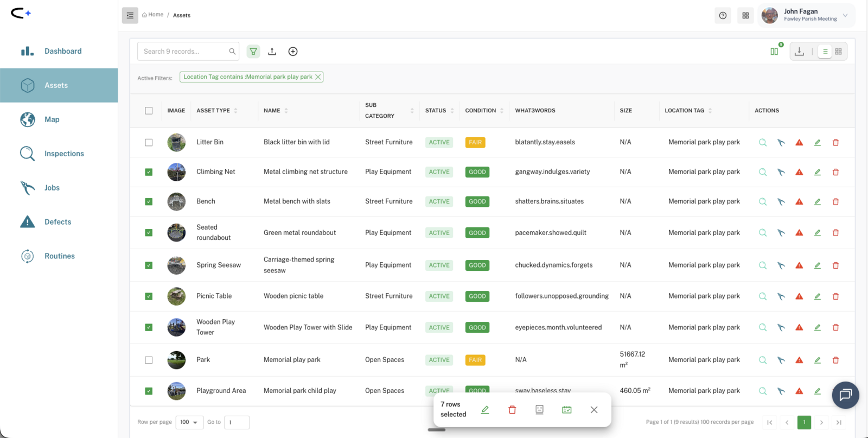This screenshot has width=868, height=438.
Task: Delete trash icon for Spring Seesaw row
Action: (836, 265)
